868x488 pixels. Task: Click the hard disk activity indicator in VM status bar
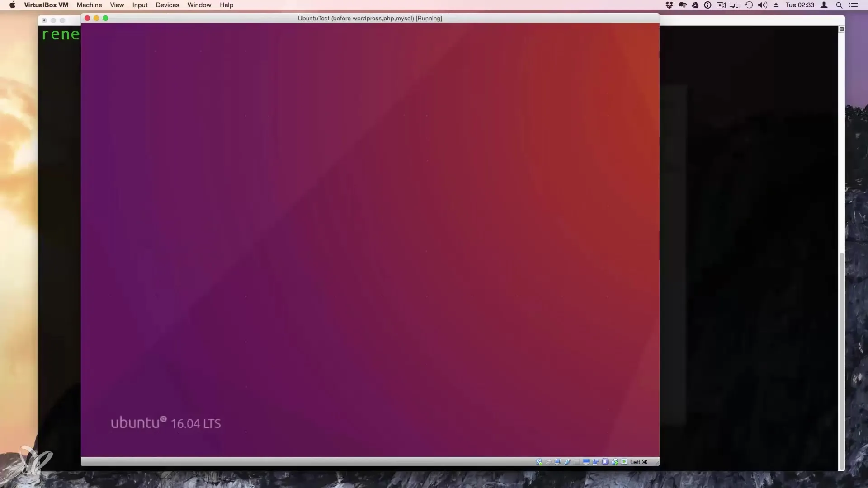539,462
